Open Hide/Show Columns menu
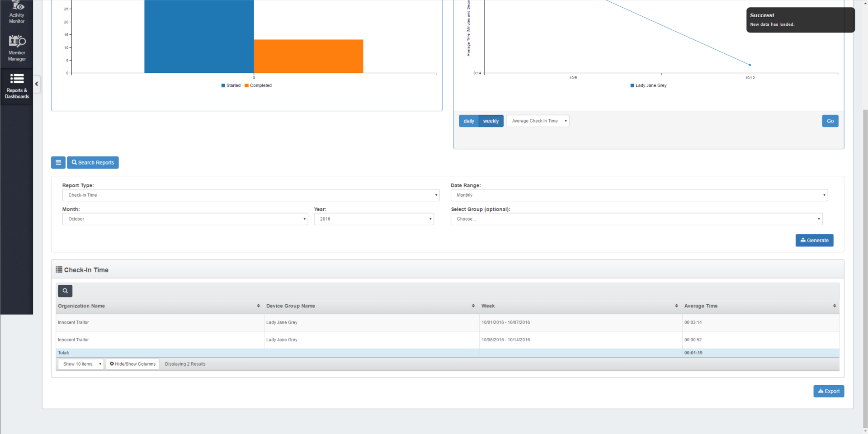 pos(132,364)
